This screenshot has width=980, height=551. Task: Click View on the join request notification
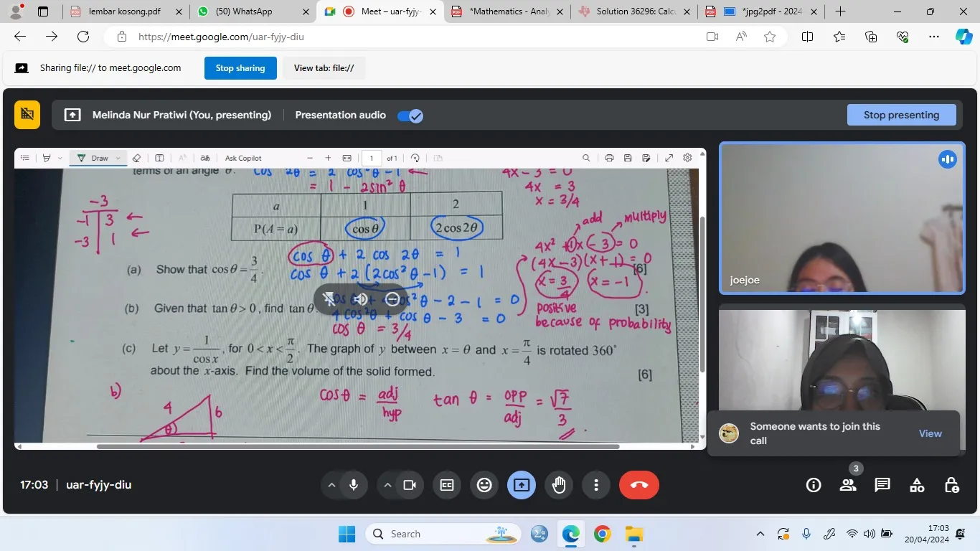[930, 433]
